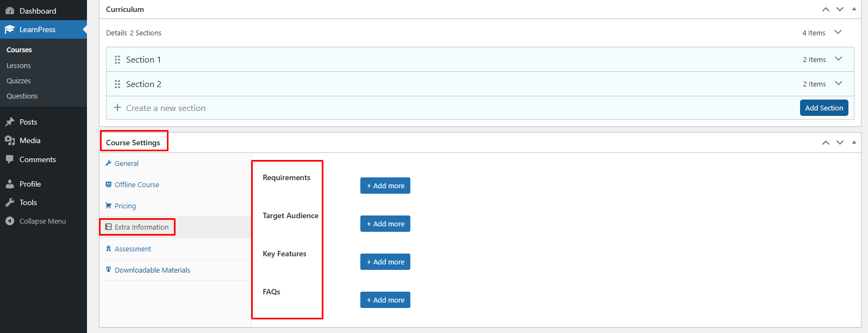The height and width of the screenshot is (333, 868).
Task: Click the Tools wrench icon
Action: (10, 202)
